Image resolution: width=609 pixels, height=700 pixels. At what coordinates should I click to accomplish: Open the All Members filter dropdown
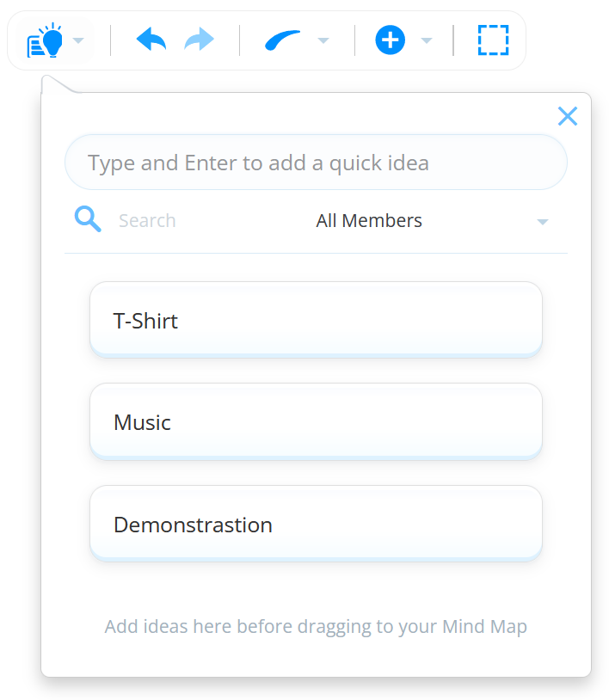click(369, 221)
